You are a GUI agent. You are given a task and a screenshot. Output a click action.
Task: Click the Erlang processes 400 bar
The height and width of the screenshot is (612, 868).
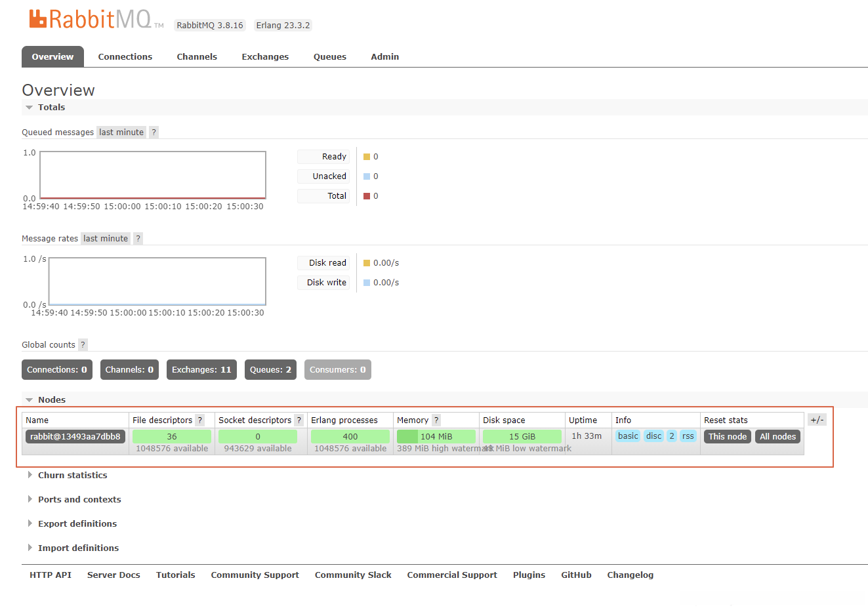click(x=350, y=437)
